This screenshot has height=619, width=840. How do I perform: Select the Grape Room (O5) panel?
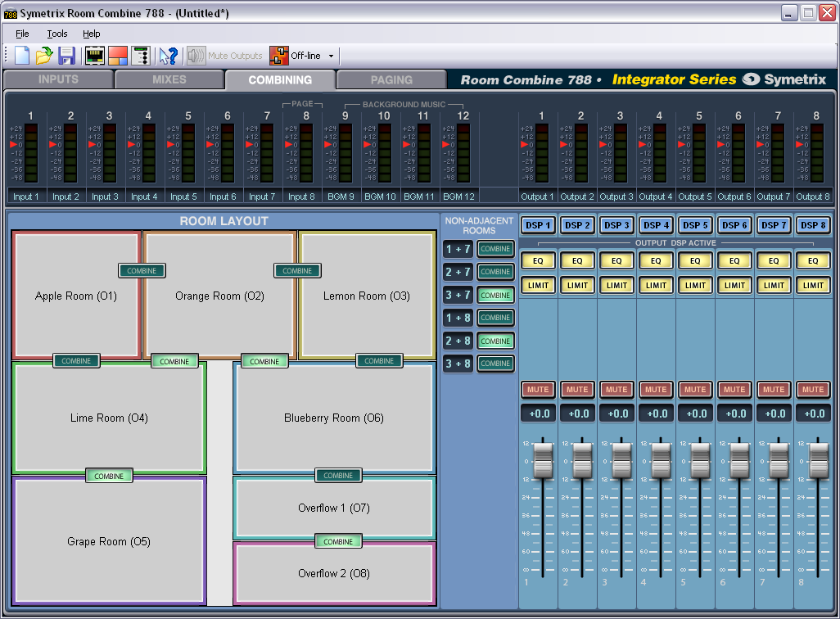[109, 541]
